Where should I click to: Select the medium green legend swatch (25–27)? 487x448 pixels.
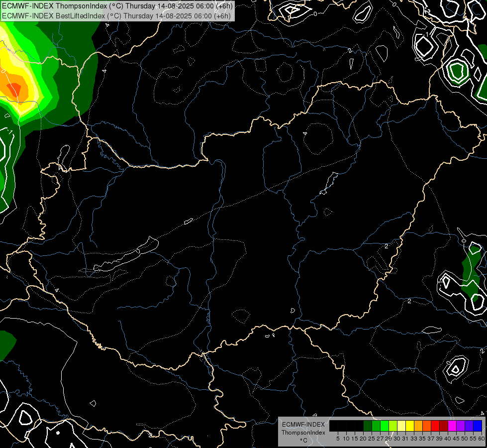click(x=376, y=426)
